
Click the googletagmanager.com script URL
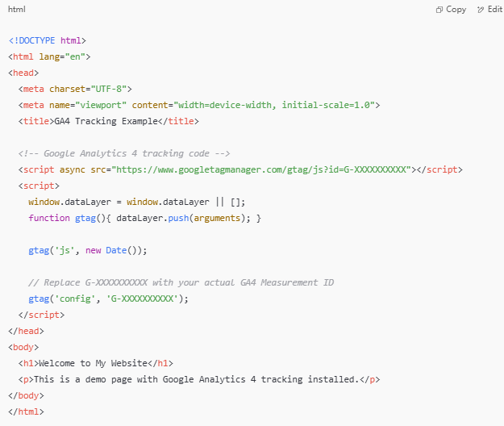tap(264, 169)
